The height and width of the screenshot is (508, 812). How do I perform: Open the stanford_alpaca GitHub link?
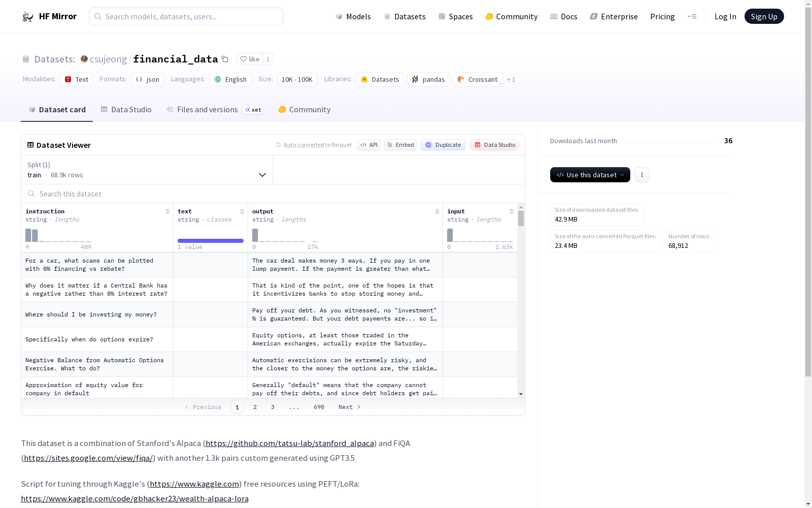tap(290, 443)
